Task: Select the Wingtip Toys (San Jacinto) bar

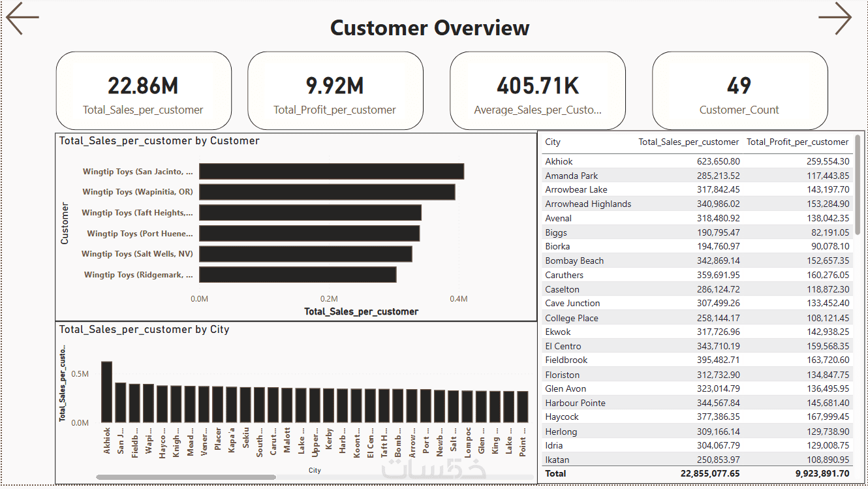Action: (x=332, y=172)
